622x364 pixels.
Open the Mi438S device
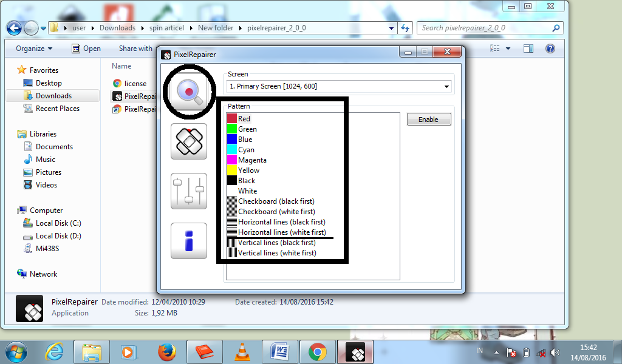pos(41,248)
